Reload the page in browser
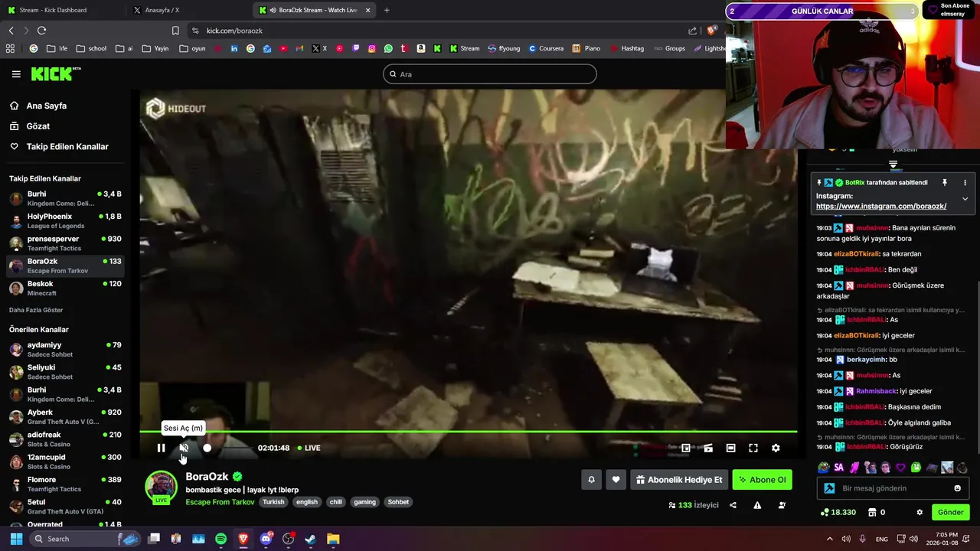The image size is (980, 551). [41, 31]
